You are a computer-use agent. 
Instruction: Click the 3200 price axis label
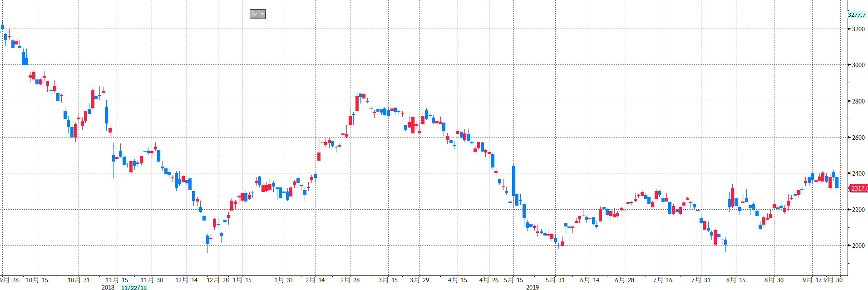coord(858,29)
